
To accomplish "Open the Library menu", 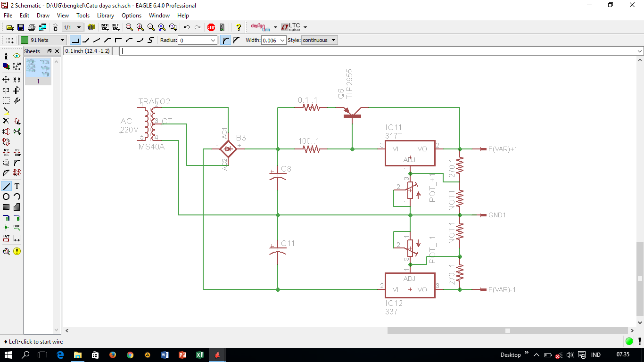I will pos(106,16).
